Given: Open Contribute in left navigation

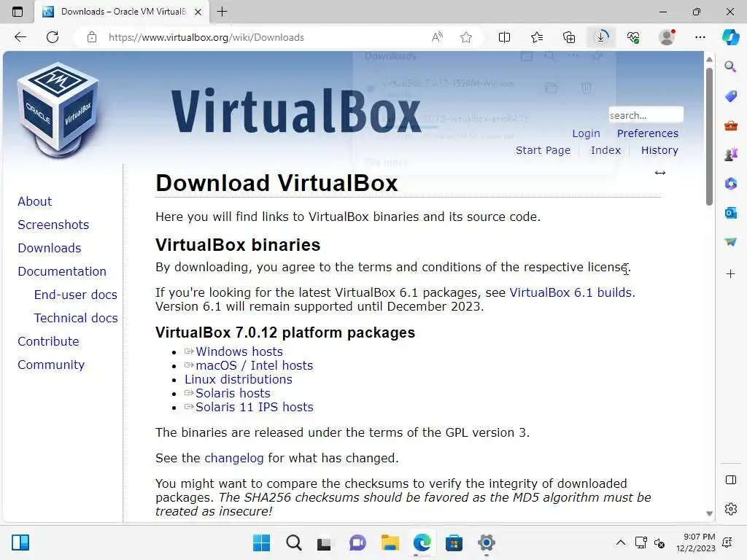Looking at the screenshot, I should (x=49, y=341).
